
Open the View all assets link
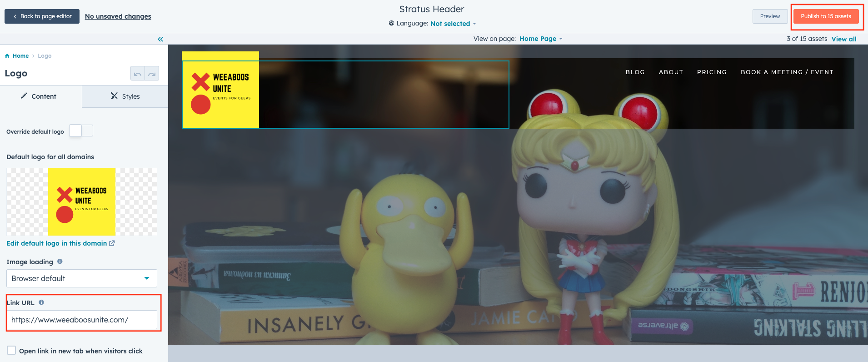[844, 39]
